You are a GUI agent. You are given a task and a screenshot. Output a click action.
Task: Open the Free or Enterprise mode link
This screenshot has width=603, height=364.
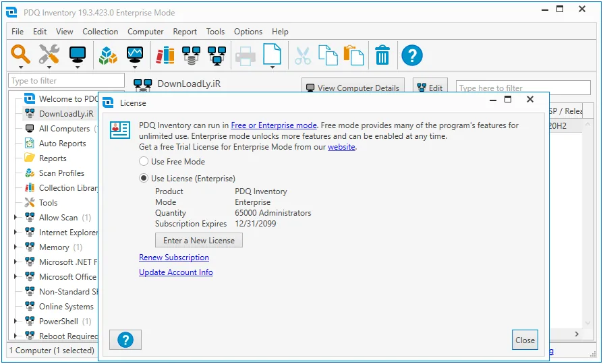274,125
